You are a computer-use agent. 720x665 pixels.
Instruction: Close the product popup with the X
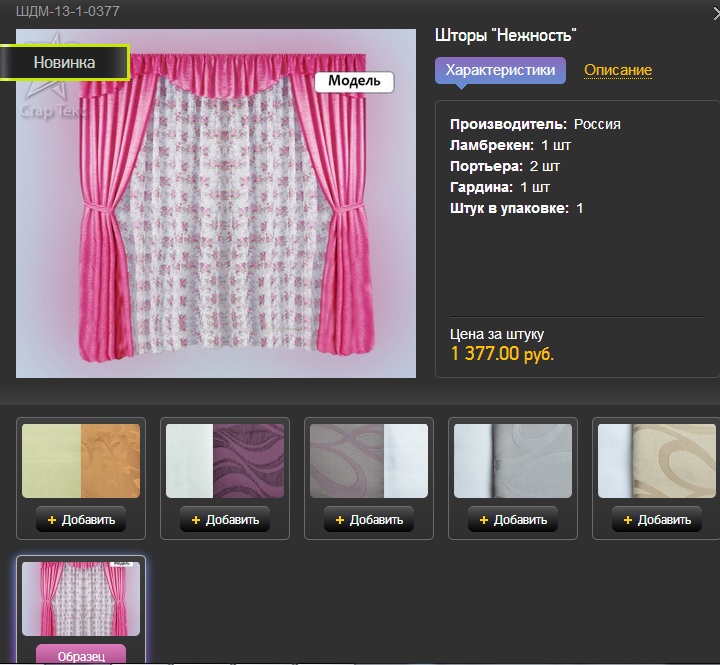pos(714,11)
